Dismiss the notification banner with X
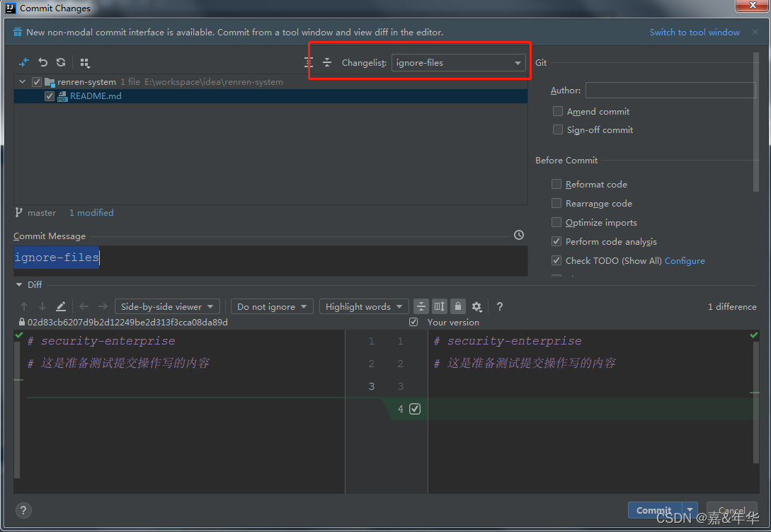 tap(755, 32)
